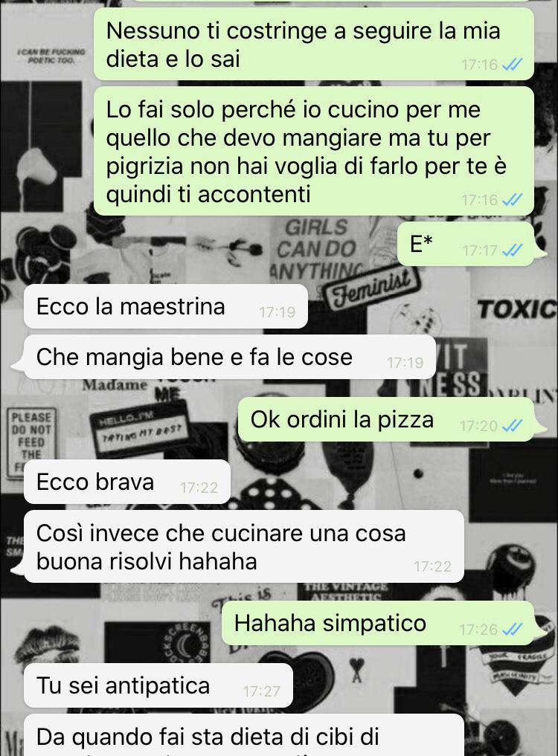Tap the 'Ok ordini la pizza' message

[x=386, y=420]
